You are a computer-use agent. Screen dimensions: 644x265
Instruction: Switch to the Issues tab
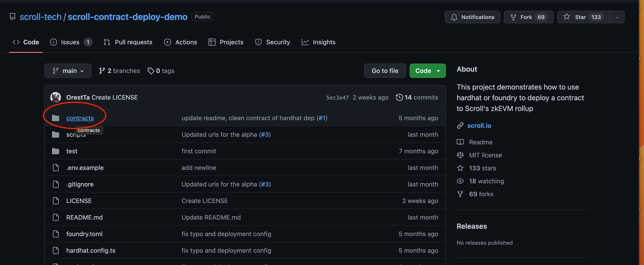tap(71, 42)
